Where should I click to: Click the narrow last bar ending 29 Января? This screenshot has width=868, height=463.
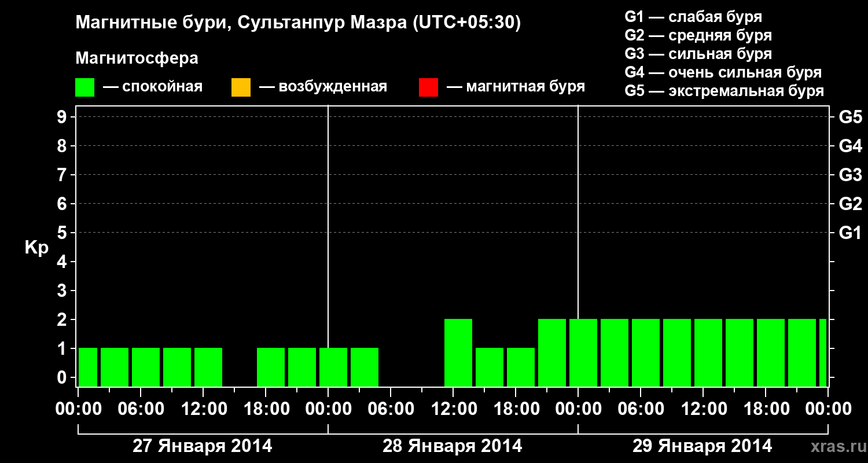(x=823, y=352)
